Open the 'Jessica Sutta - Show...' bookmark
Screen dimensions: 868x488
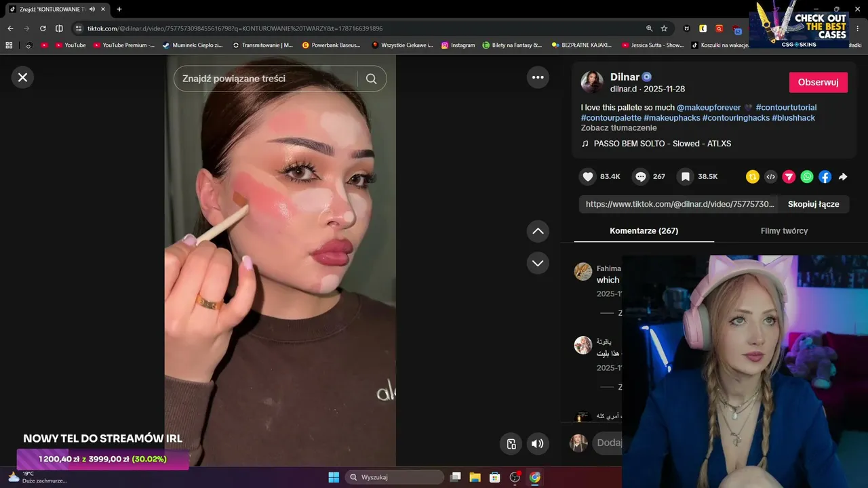pos(652,45)
